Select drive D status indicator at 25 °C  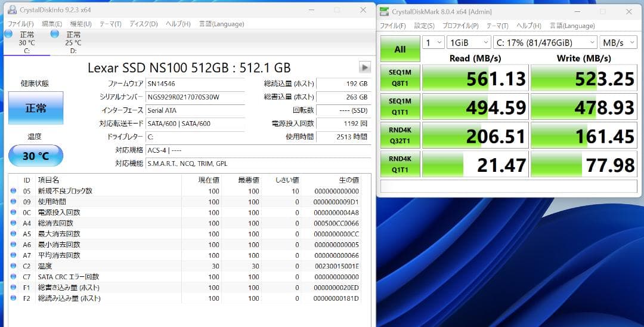tap(55, 34)
